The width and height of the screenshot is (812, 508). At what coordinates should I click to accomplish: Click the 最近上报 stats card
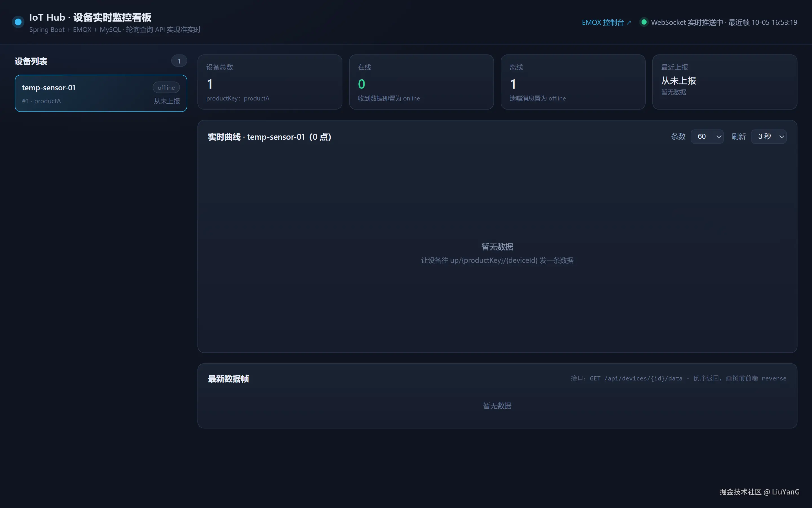click(x=724, y=82)
